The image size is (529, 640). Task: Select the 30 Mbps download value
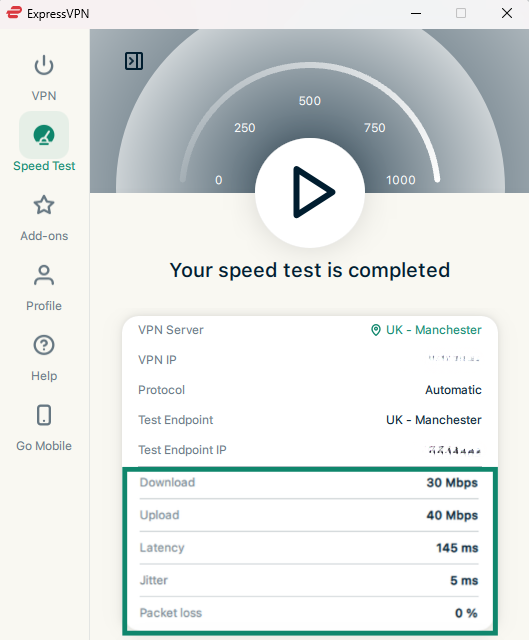click(452, 482)
